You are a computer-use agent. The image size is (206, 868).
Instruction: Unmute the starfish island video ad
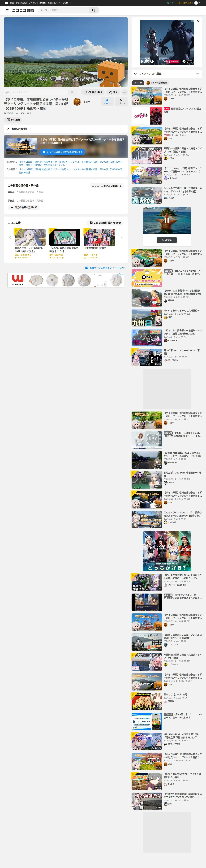[146, 230]
